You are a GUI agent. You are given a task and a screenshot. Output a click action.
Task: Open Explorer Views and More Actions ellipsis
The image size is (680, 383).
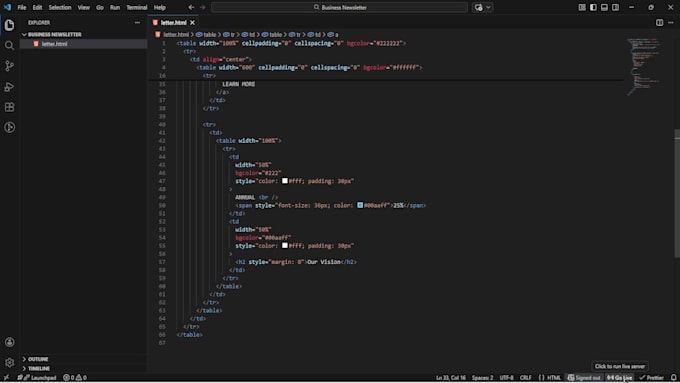click(137, 23)
